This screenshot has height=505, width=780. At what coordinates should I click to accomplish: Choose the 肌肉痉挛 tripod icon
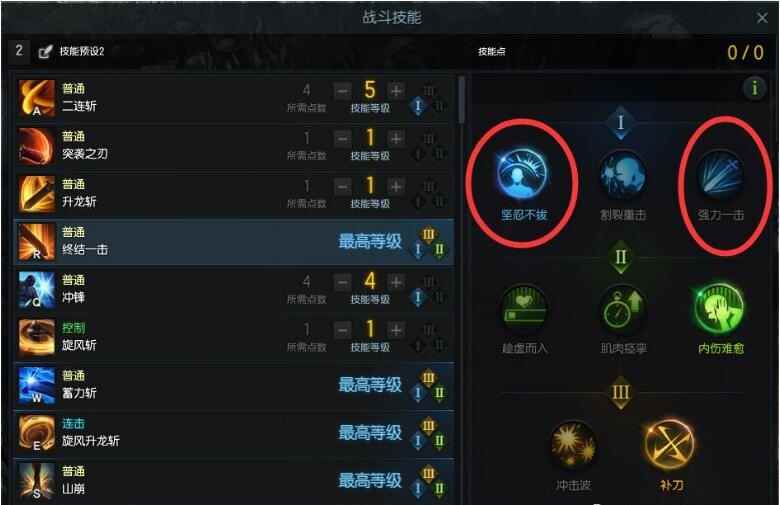coord(622,308)
